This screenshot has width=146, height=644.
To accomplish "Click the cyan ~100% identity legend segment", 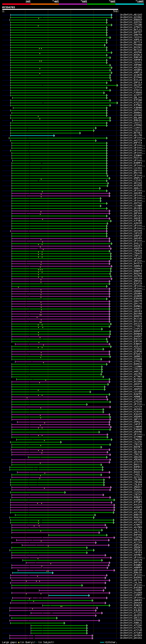I will 130,4.
